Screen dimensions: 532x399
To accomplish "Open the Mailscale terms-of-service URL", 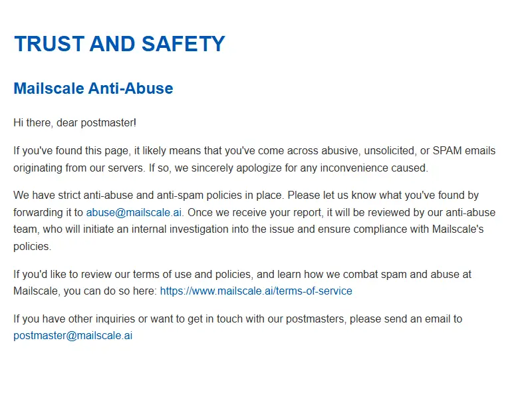I will pos(256,291).
